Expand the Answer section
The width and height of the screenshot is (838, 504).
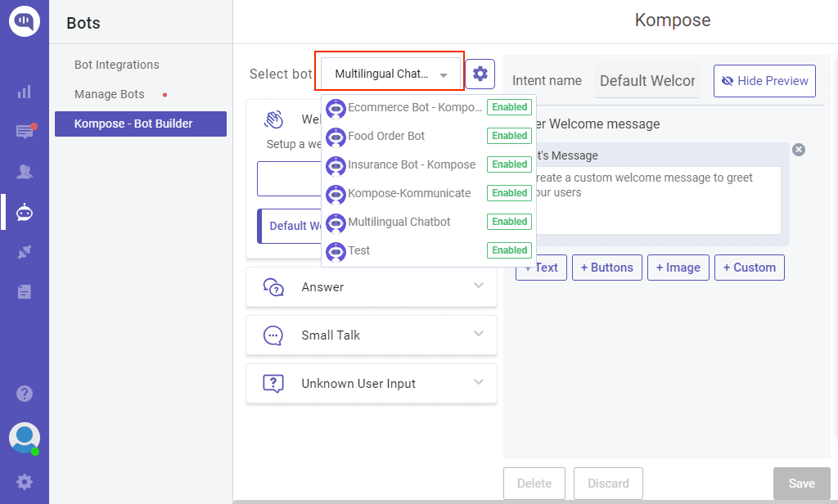click(372, 287)
